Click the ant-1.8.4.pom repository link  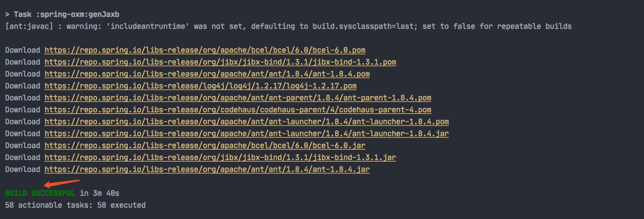click(x=207, y=74)
